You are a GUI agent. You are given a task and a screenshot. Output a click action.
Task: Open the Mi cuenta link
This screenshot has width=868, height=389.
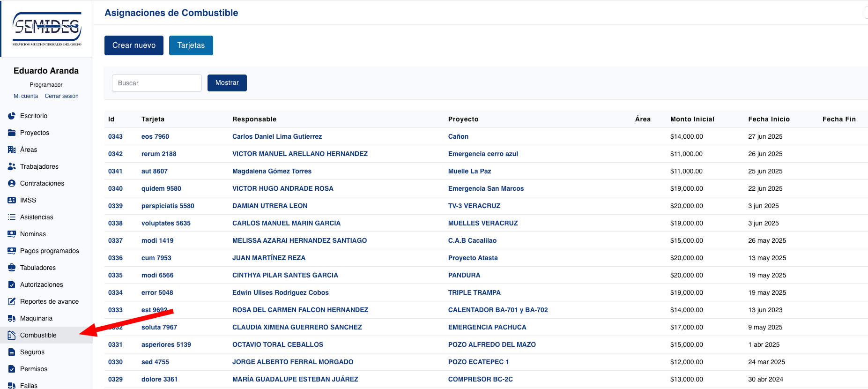click(26, 96)
